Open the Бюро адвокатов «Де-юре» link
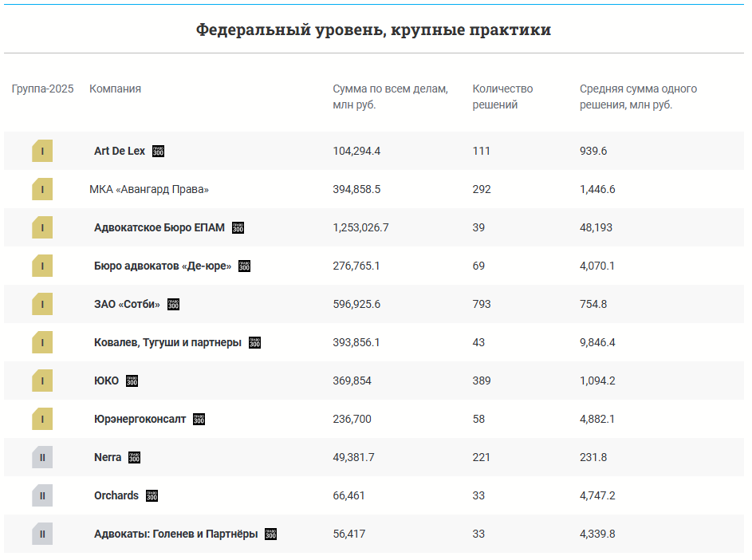The width and height of the screenshot is (752, 560). [163, 266]
